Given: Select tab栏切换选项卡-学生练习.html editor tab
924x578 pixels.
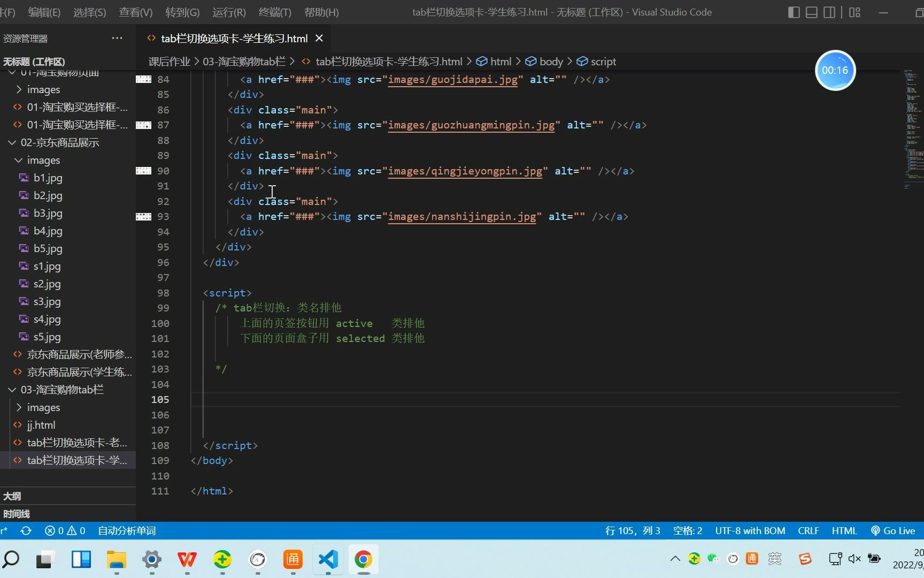Looking at the screenshot, I should pos(234,38).
